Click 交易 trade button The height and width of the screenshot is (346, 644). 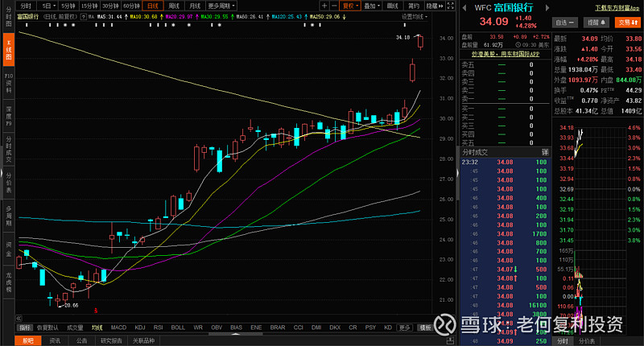(x=628, y=23)
